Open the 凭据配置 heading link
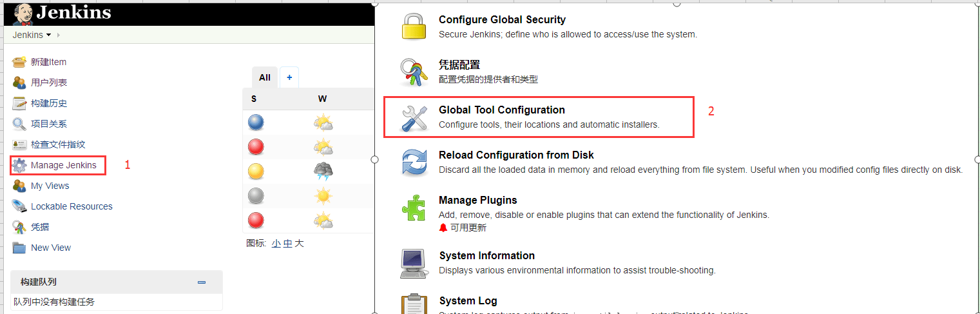 click(459, 65)
